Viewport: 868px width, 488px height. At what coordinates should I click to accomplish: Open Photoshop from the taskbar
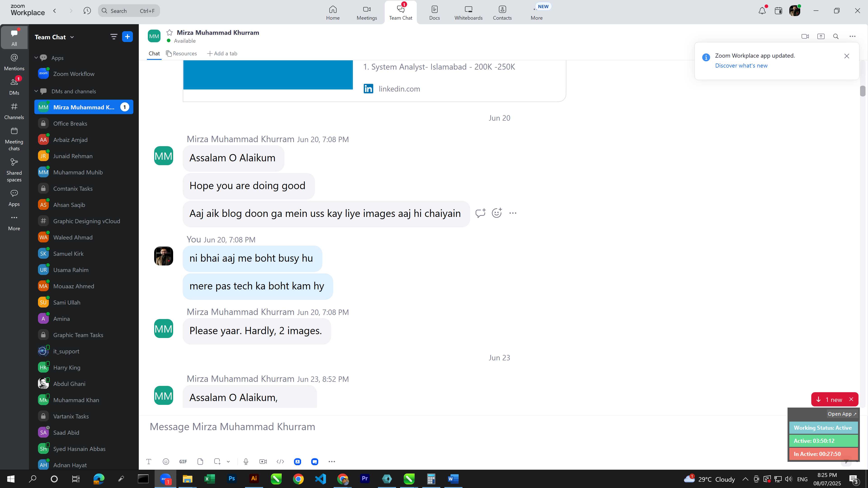coord(231,479)
